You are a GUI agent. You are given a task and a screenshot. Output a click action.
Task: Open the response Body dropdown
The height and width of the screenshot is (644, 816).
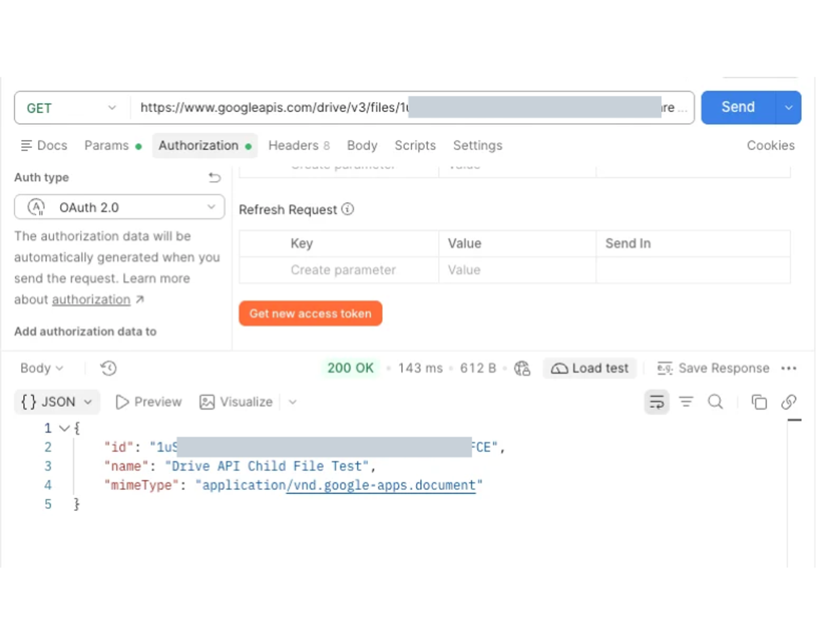click(41, 368)
